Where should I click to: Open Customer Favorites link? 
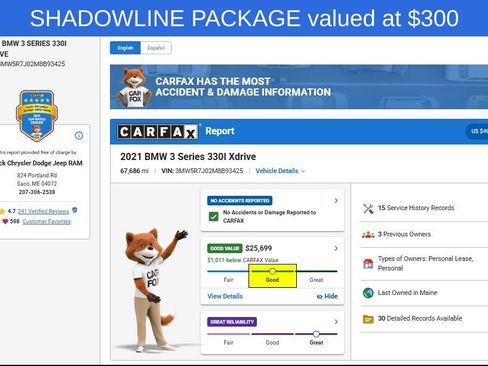(x=46, y=222)
